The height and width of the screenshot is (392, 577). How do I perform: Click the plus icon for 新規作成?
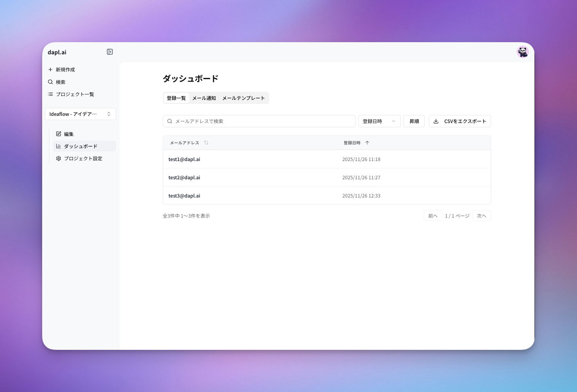tap(51, 70)
